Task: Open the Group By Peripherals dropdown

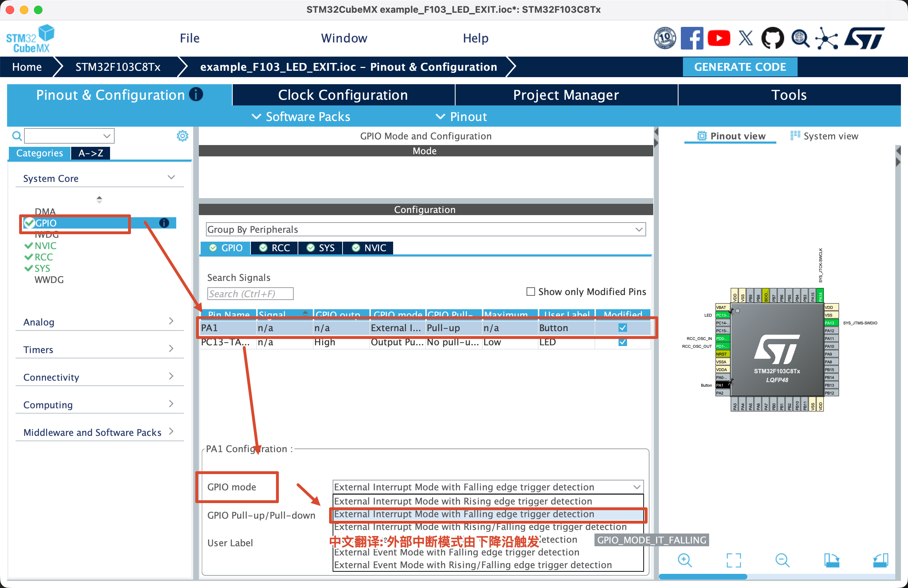Action: [x=426, y=229]
